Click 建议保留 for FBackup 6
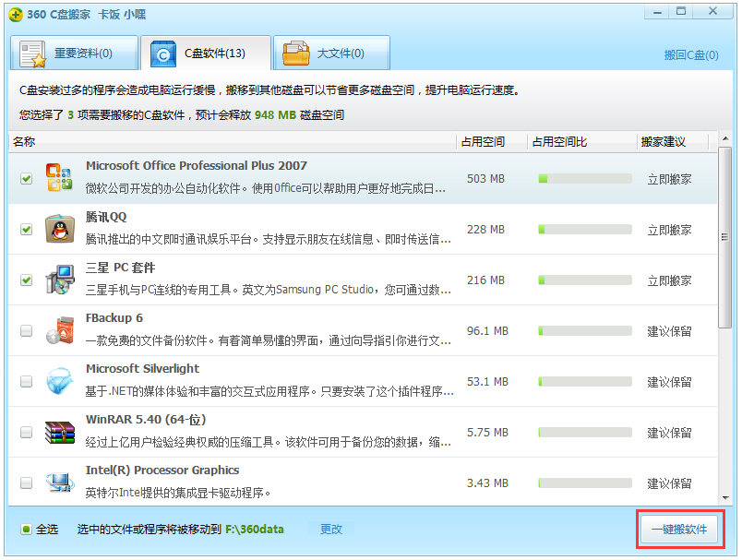Screen dimensions: 742x560 (669, 331)
